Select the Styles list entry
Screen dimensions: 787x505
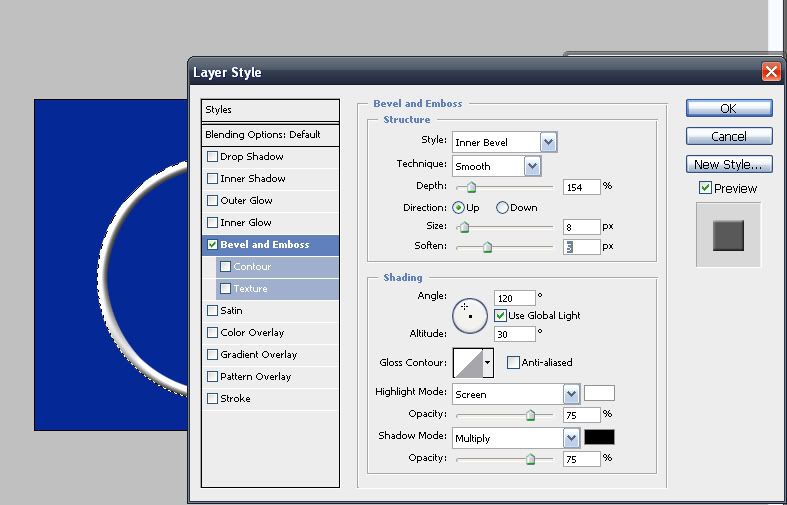pyautogui.click(x=271, y=110)
